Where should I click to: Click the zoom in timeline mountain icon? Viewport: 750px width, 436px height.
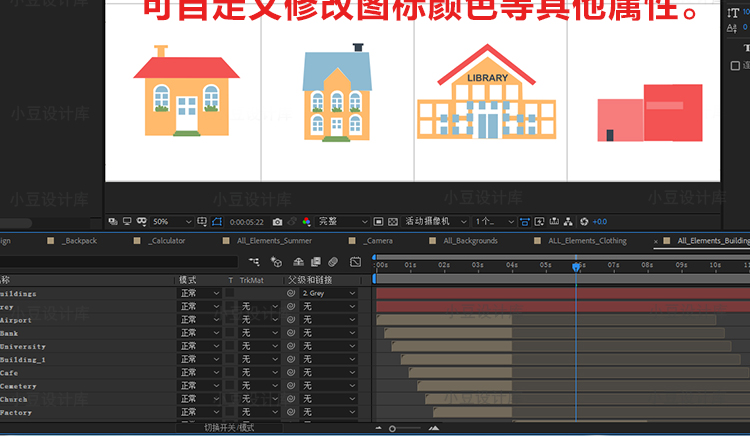click(434, 428)
